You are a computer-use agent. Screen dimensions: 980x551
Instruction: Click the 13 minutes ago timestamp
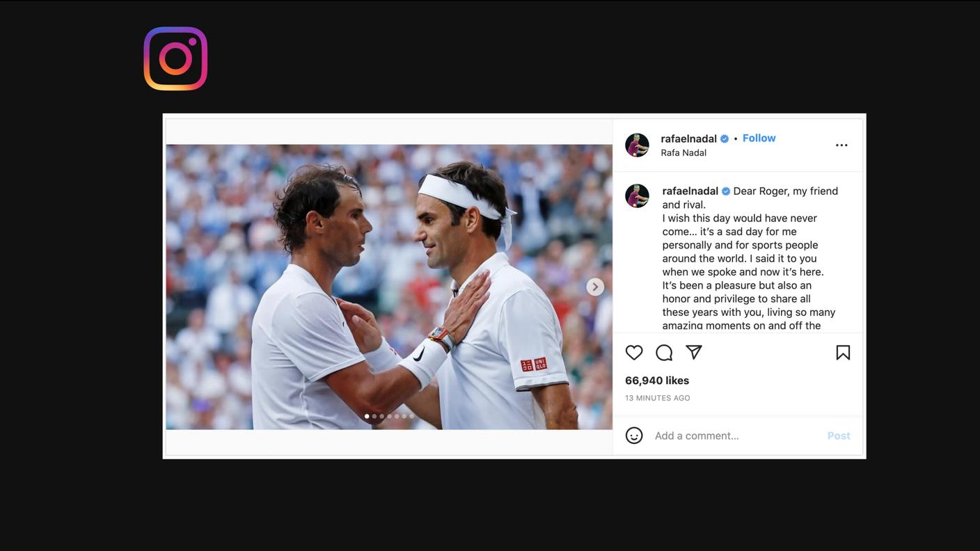pyautogui.click(x=658, y=398)
